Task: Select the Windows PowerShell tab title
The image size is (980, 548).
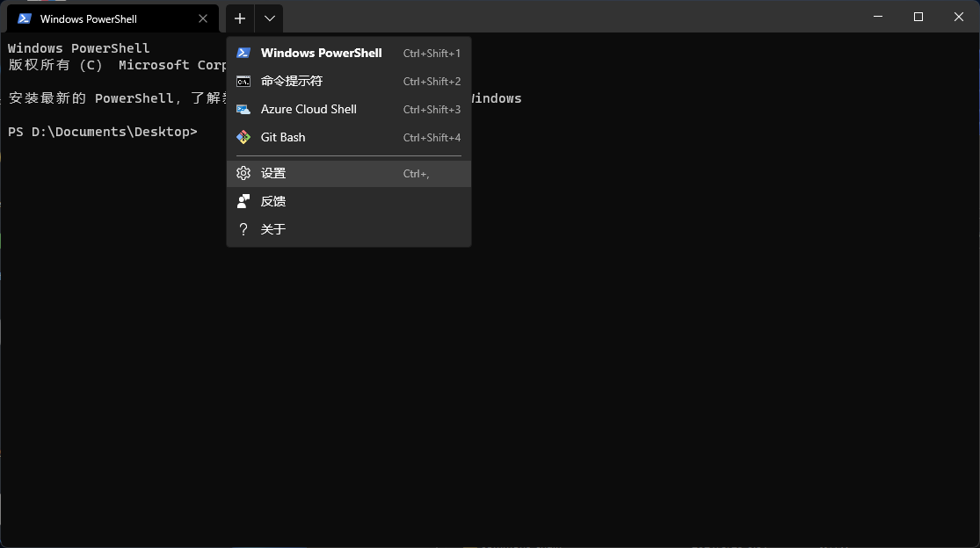Action: [x=88, y=18]
